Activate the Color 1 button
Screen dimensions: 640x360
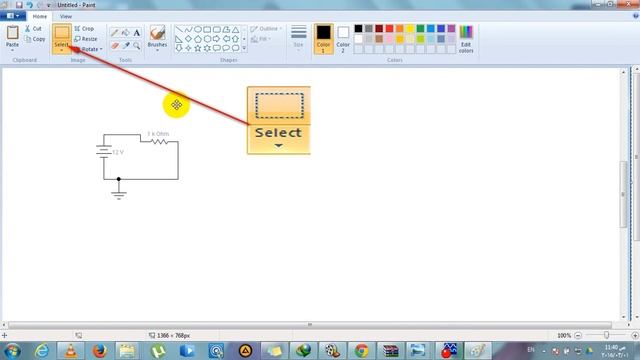pos(323,39)
